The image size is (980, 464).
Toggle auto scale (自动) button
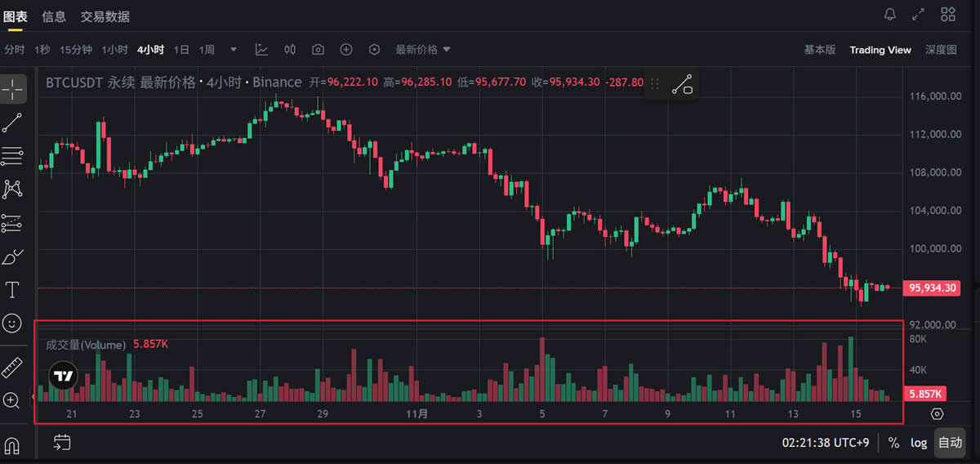[950, 443]
